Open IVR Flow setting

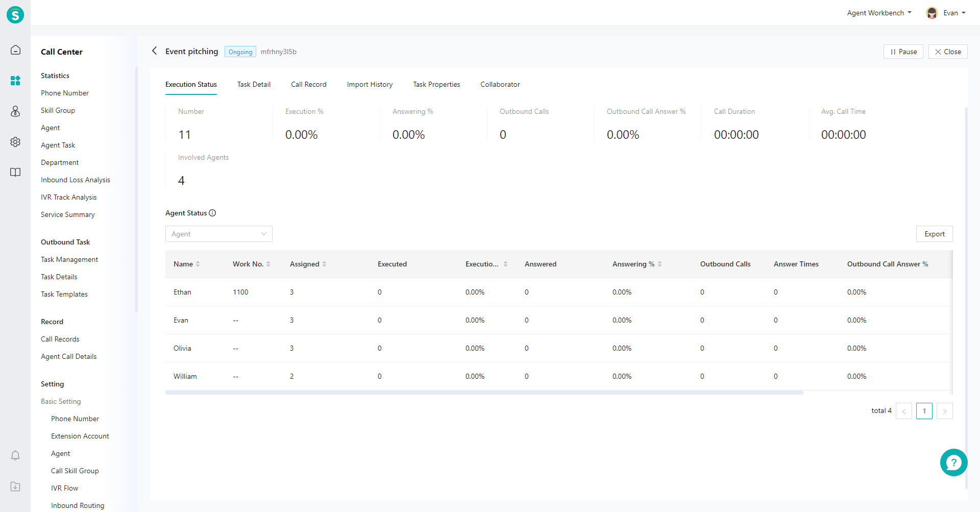(x=64, y=488)
